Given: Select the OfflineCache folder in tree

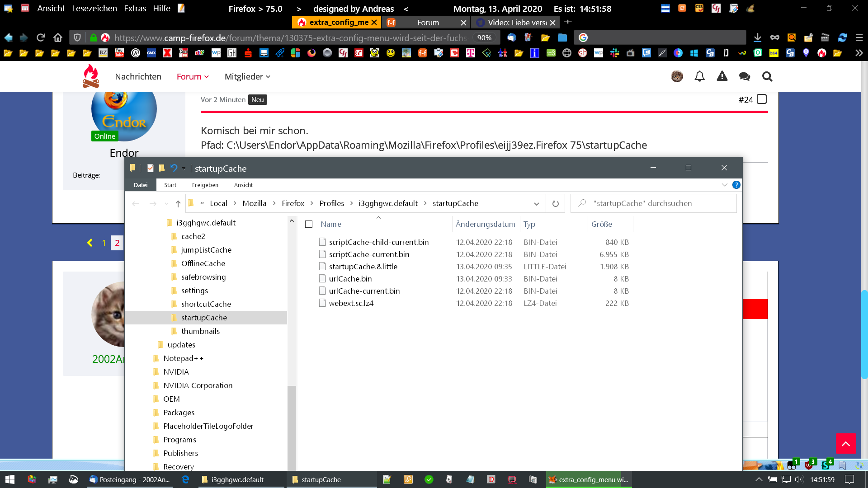Looking at the screenshot, I should (x=203, y=263).
